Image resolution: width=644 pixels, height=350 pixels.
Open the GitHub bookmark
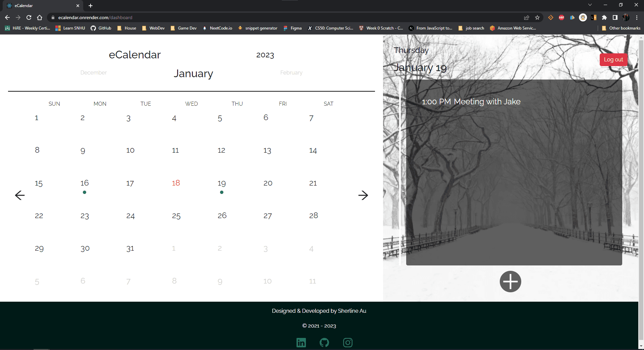click(101, 28)
